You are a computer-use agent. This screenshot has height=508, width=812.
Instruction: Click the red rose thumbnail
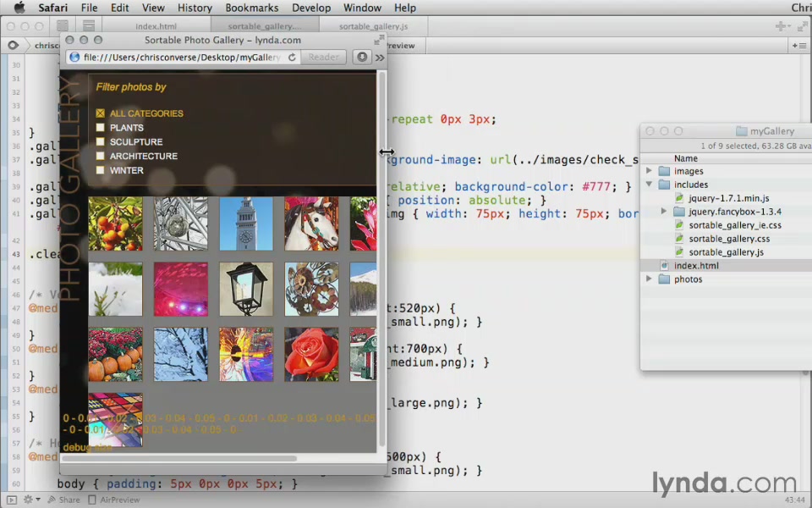[x=311, y=354]
